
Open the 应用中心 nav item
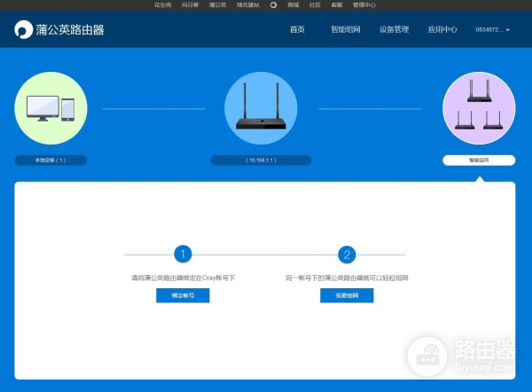click(x=442, y=29)
